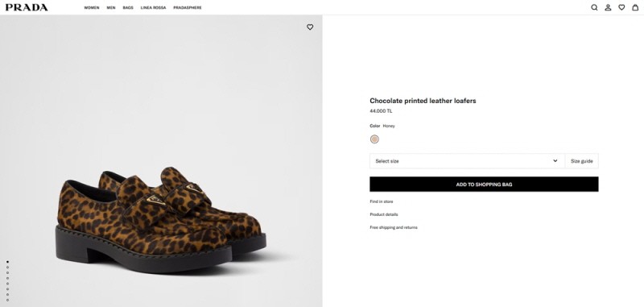
Task: Open the Women menu
Action: (x=92, y=8)
